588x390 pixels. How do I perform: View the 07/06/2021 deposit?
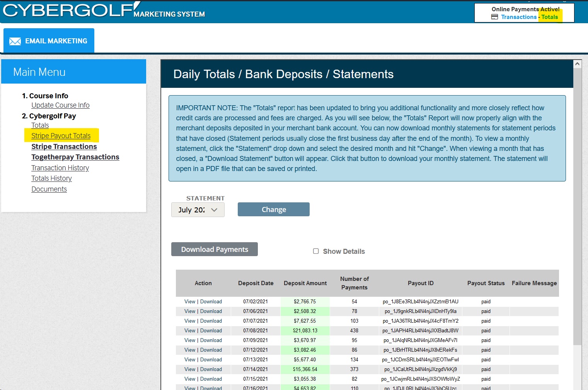point(190,311)
